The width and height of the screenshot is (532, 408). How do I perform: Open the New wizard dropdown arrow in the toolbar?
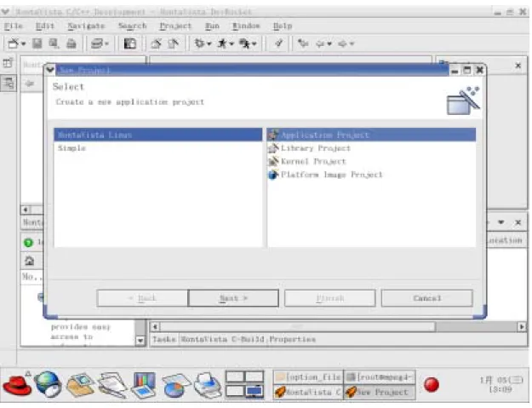point(24,43)
